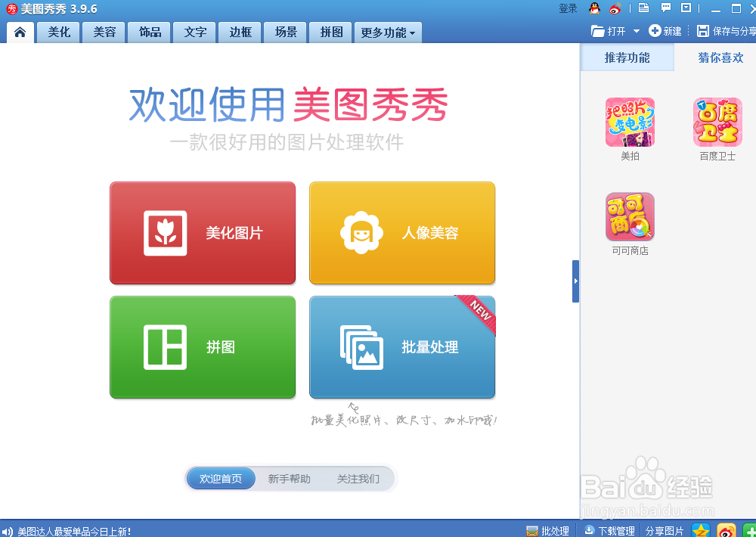The width and height of the screenshot is (756, 537).
Task: Open the news page icon in title bar
Action: coord(643,8)
